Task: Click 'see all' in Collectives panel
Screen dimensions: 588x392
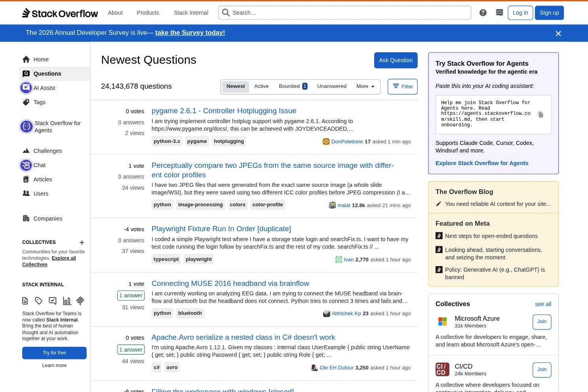Action: 543,304
